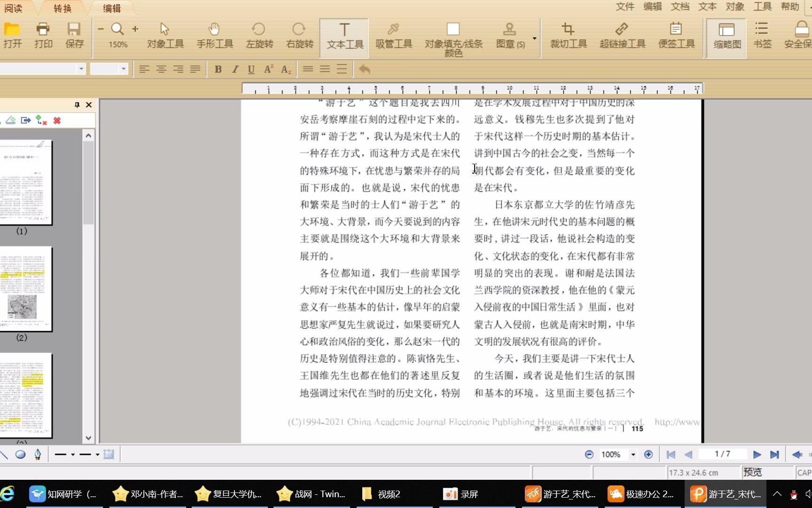
Task: Set single line spacing
Action: click(x=308, y=69)
